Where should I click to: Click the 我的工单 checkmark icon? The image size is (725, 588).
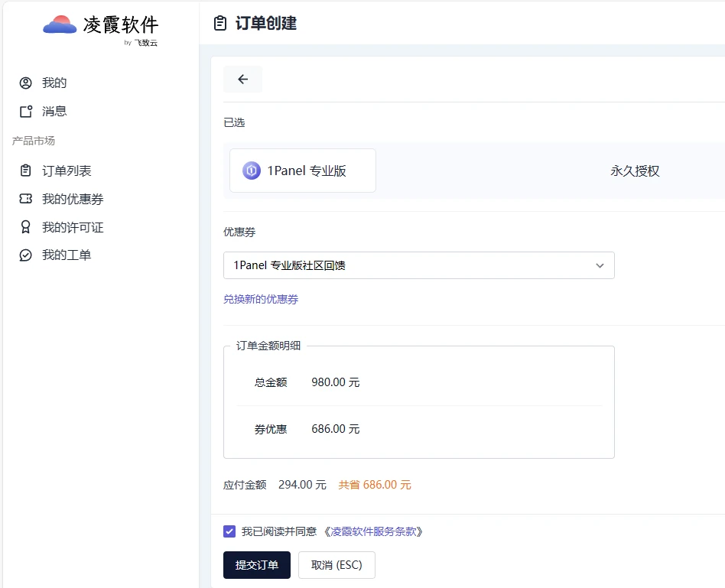(26, 255)
